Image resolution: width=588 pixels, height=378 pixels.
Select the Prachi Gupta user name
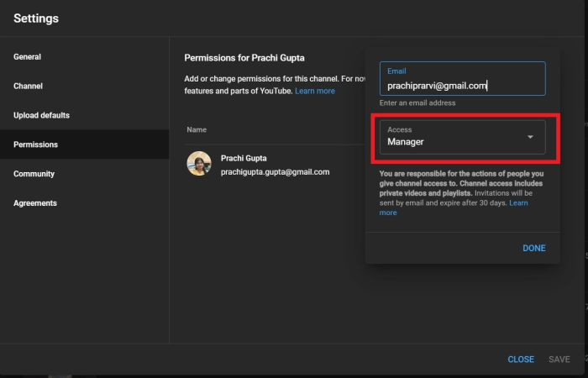tap(244, 158)
